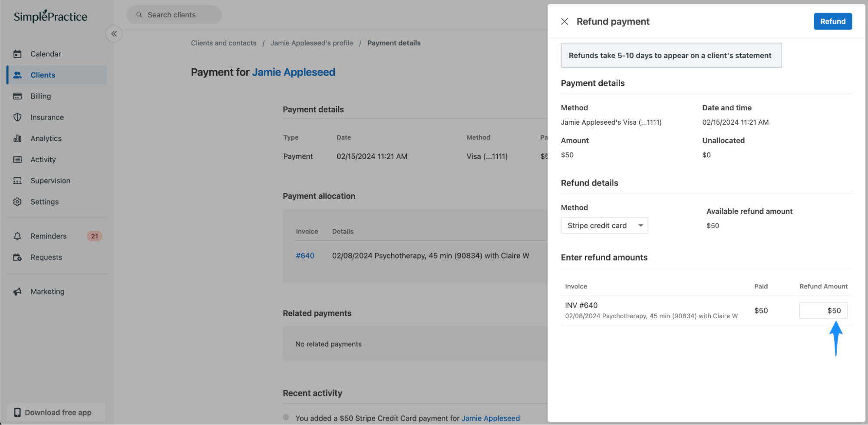Click the Supervision icon

17,181
